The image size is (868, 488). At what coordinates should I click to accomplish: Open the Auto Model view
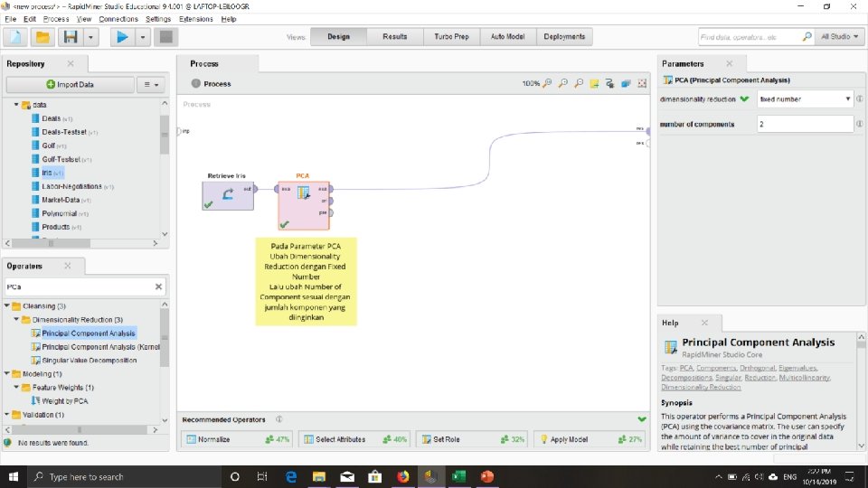pyautogui.click(x=507, y=36)
